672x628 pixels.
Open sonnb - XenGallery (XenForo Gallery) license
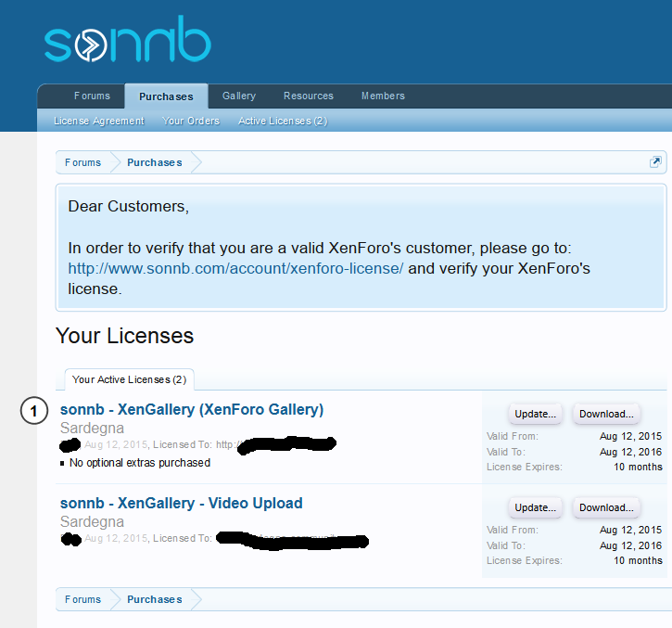192,409
